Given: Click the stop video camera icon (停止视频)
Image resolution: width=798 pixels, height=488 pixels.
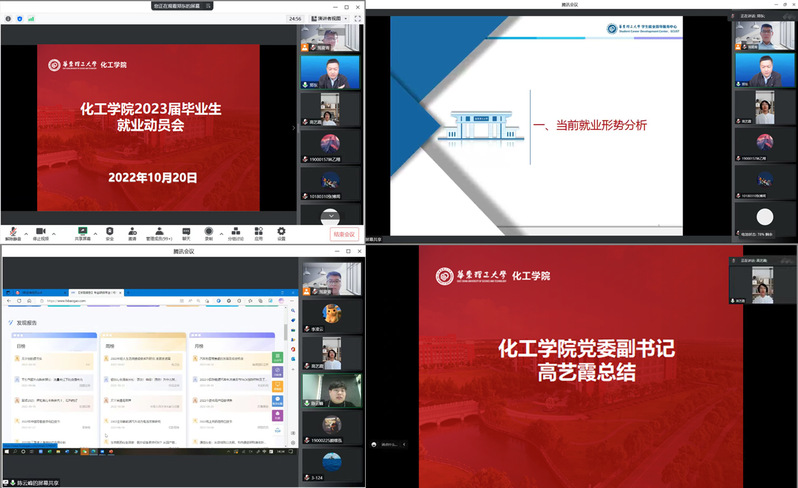Looking at the screenshot, I should (42, 231).
